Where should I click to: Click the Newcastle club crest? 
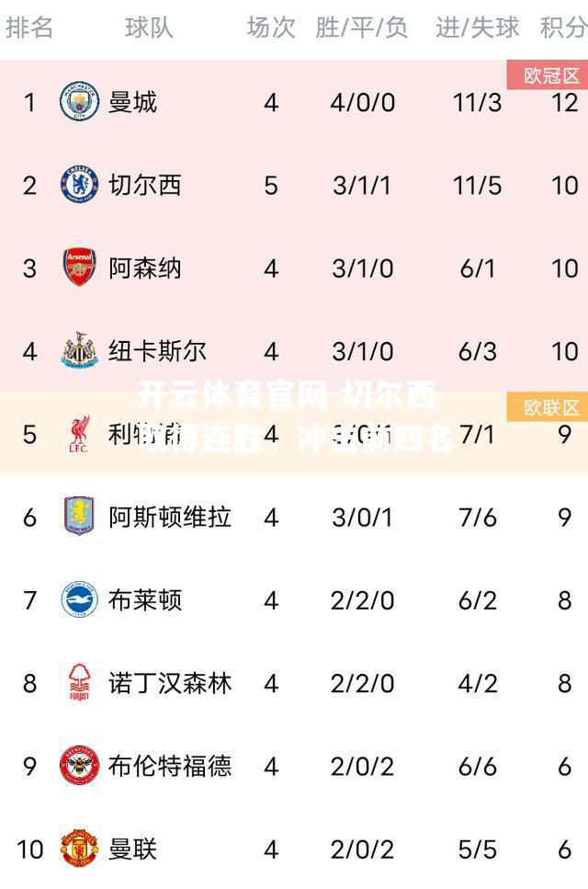pyautogui.click(x=79, y=350)
